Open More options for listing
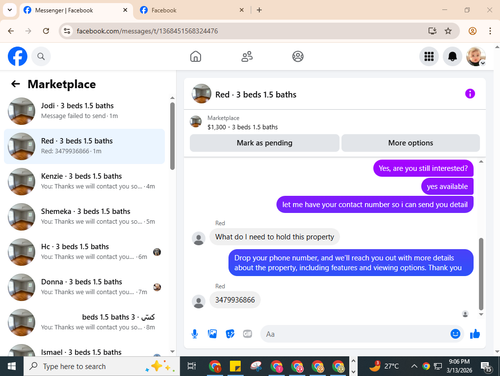Screen dimensions: 500x376 pyautogui.click(x=411, y=143)
